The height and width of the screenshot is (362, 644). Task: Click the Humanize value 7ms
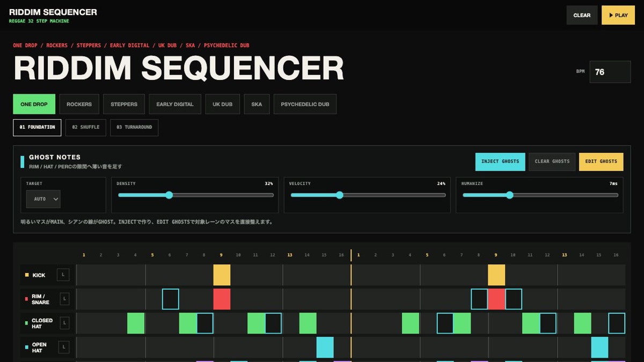click(x=614, y=183)
